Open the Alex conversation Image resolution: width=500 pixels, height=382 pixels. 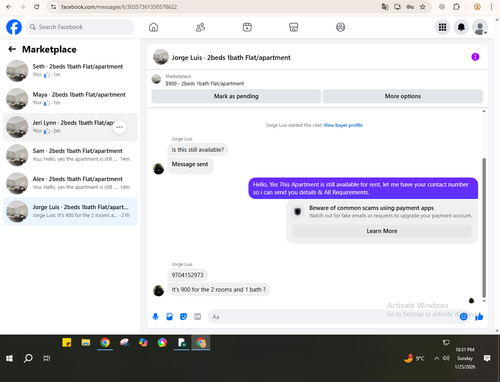pos(70,183)
